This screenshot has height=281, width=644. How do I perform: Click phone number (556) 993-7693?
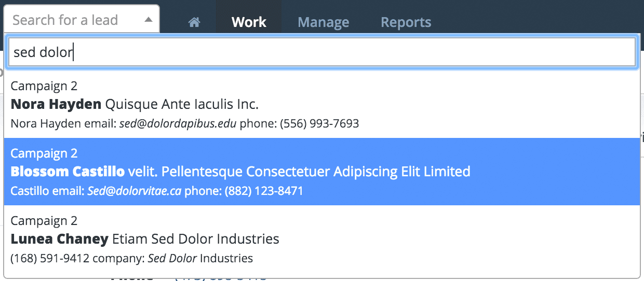click(312, 124)
